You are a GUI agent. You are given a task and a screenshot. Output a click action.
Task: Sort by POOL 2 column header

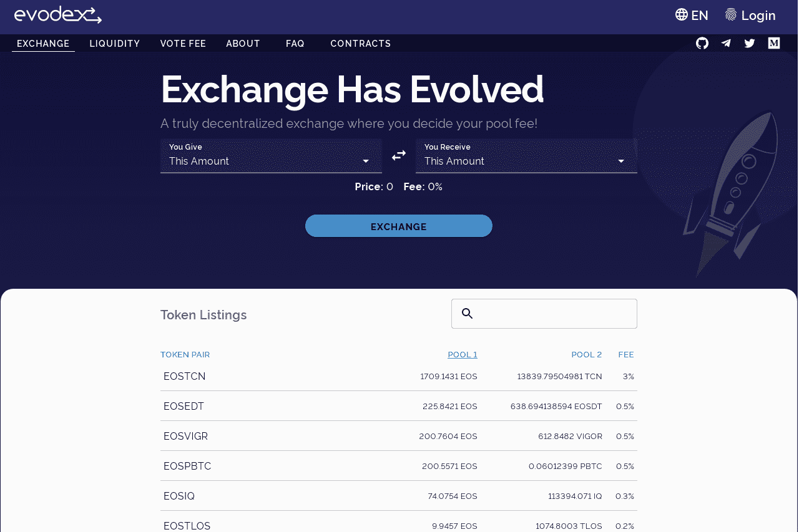587,355
